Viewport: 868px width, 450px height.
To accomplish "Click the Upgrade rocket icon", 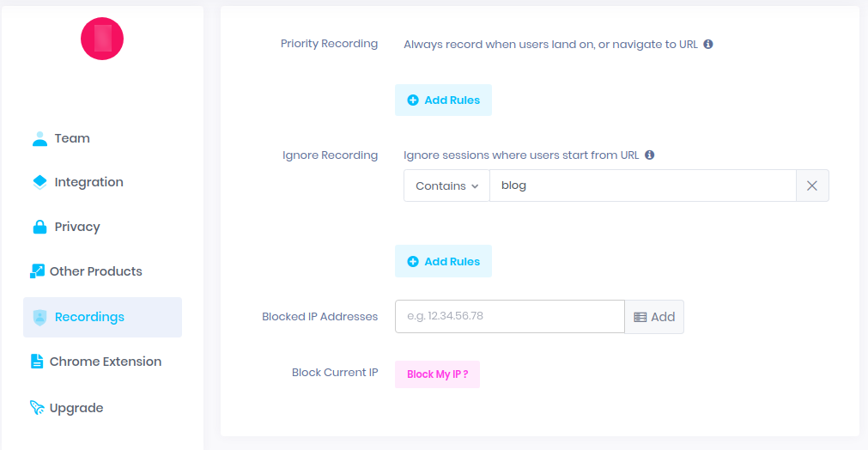I will pos(37,408).
